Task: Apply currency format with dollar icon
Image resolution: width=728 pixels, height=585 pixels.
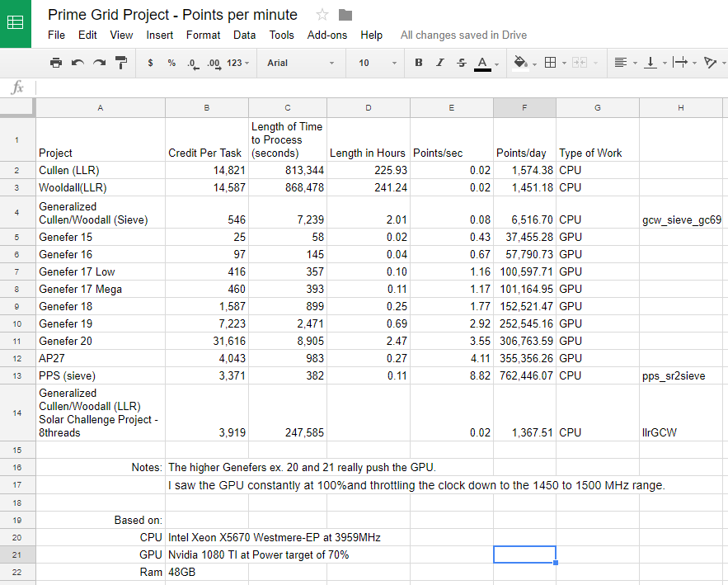Action: coord(150,63)
